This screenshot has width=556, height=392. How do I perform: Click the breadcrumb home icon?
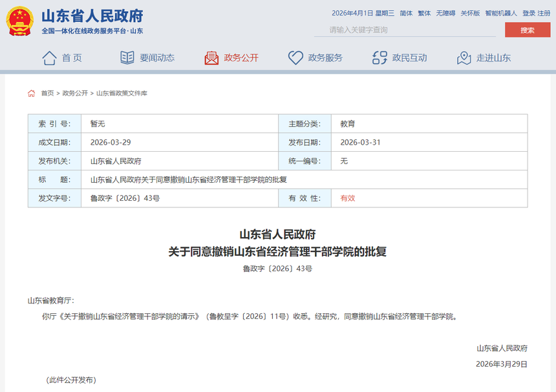pos(32,93)
